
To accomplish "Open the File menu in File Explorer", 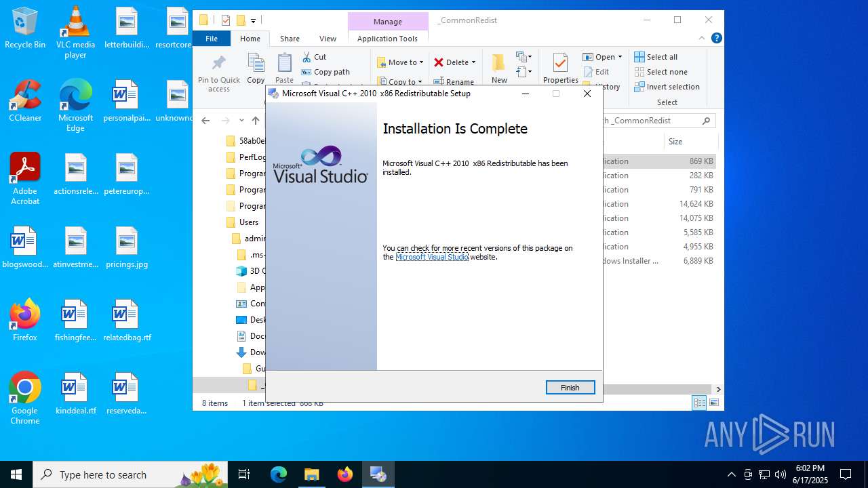I will [x=212, y=39].
